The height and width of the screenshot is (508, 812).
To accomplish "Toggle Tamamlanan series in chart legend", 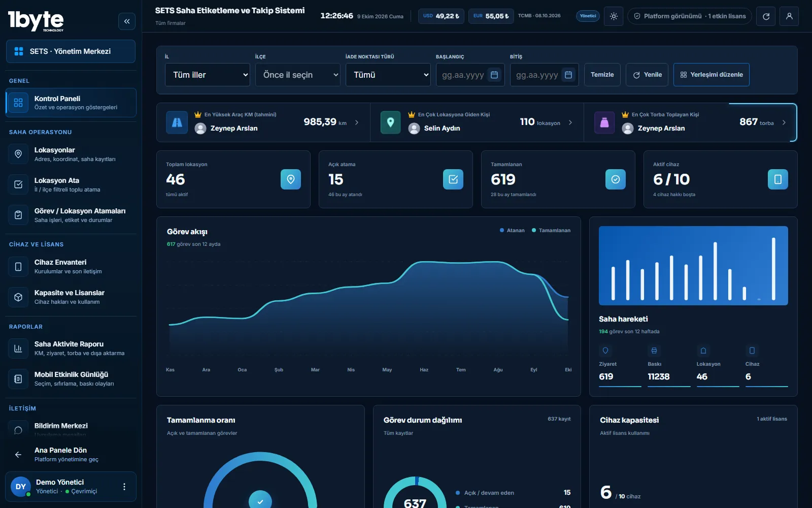I will click(x=551, y=231).
